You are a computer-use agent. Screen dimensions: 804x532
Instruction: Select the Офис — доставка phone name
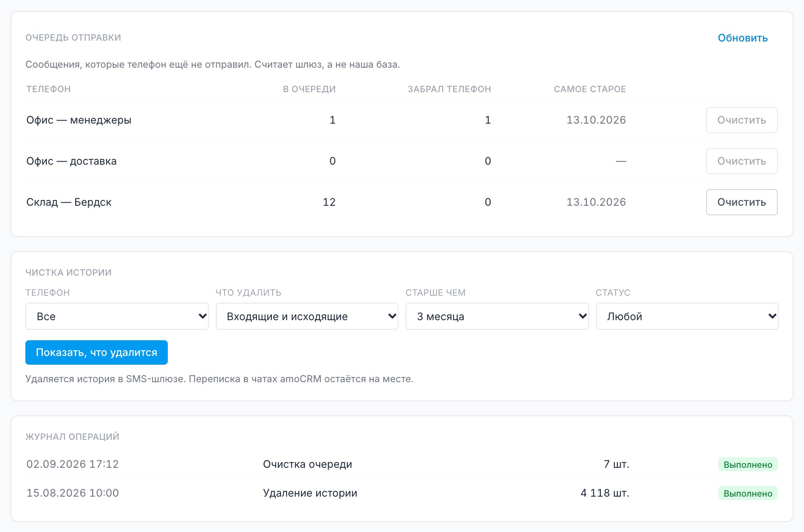[71, 161]
